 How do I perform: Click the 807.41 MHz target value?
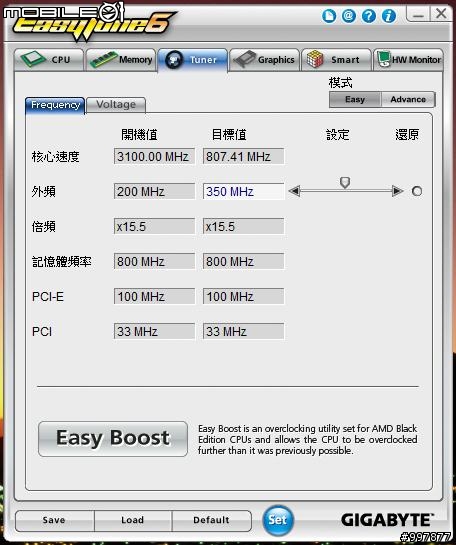point(243,156)
